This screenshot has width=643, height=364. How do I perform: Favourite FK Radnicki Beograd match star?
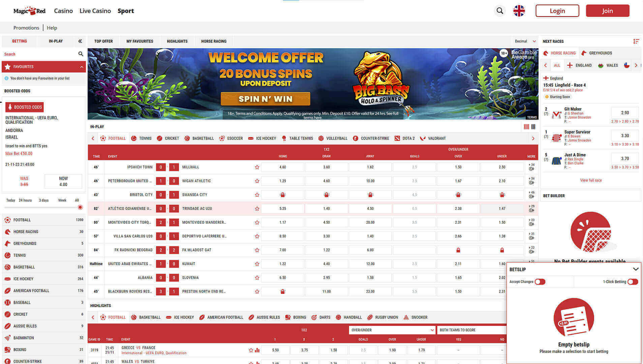pyautogui.click(x=257, y=250)
